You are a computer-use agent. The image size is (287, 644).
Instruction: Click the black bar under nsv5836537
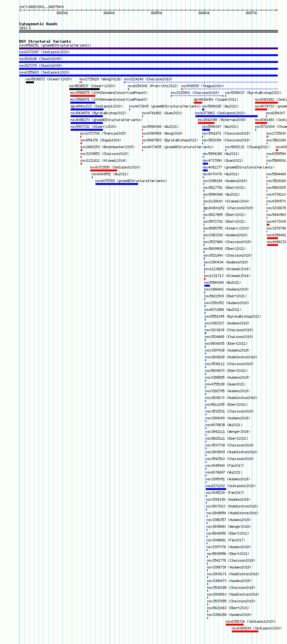[x=84, y=89]
